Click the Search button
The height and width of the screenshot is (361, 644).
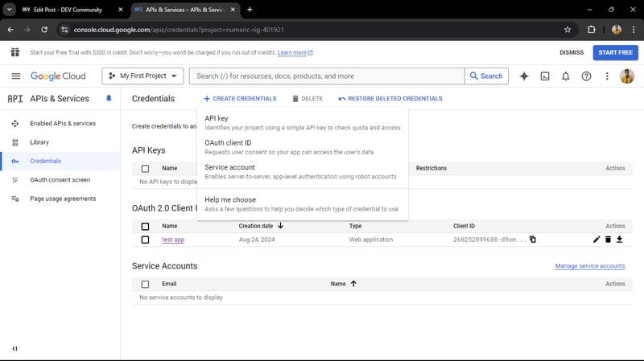pyautogui.click(x=486, y=76)
